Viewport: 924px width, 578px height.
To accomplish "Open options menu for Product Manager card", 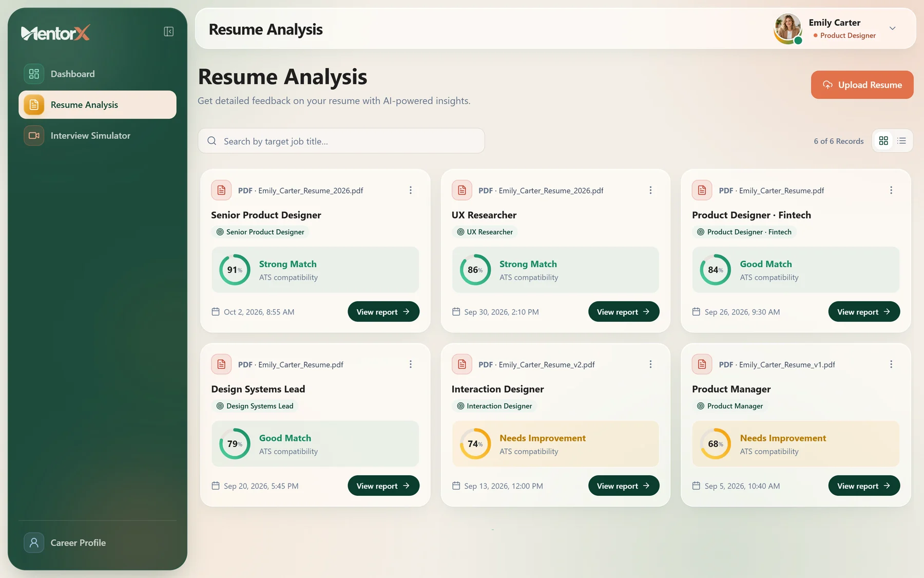I will tap(891, 364).
